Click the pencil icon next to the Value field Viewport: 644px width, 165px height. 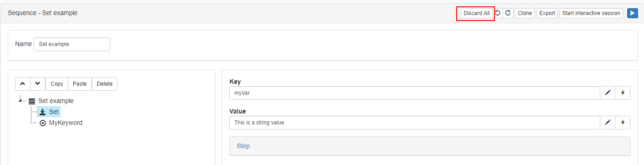coord(608,122)
